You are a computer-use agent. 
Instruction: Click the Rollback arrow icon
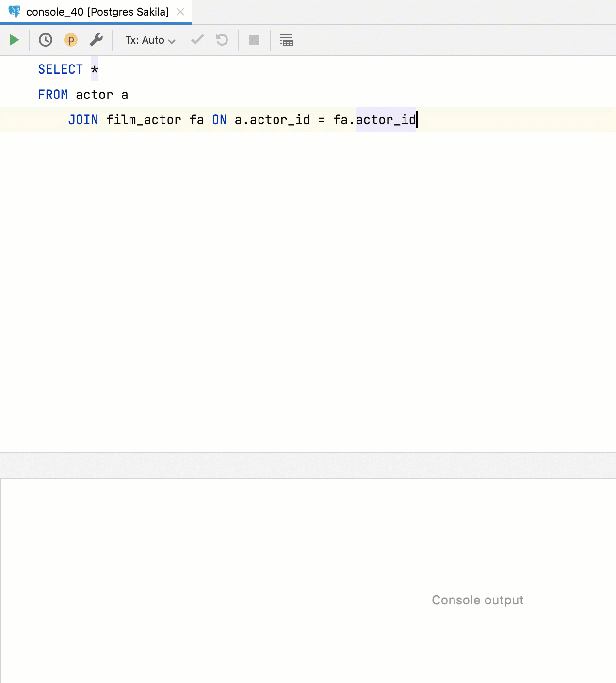222,40
